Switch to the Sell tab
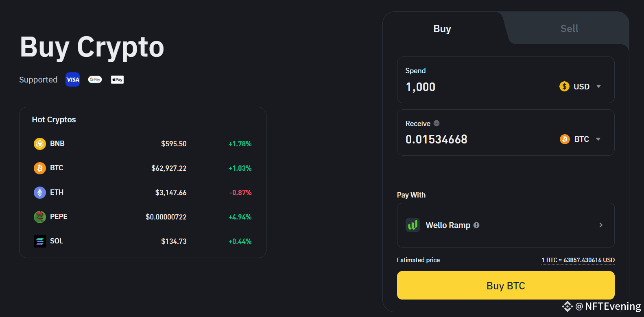Image resolution: width=644 pixels, height=317 pixels. [569, 28]
